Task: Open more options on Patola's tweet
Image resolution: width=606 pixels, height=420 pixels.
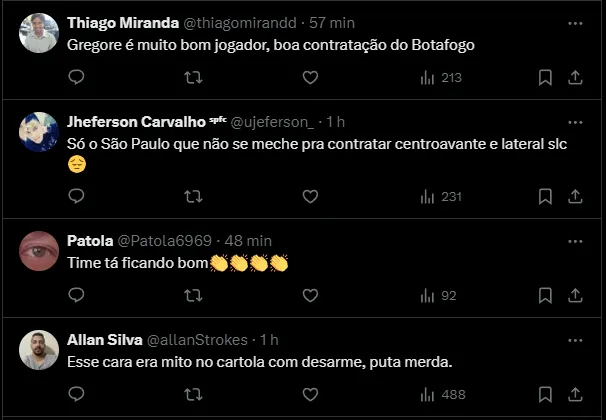Action: point(575,240)
